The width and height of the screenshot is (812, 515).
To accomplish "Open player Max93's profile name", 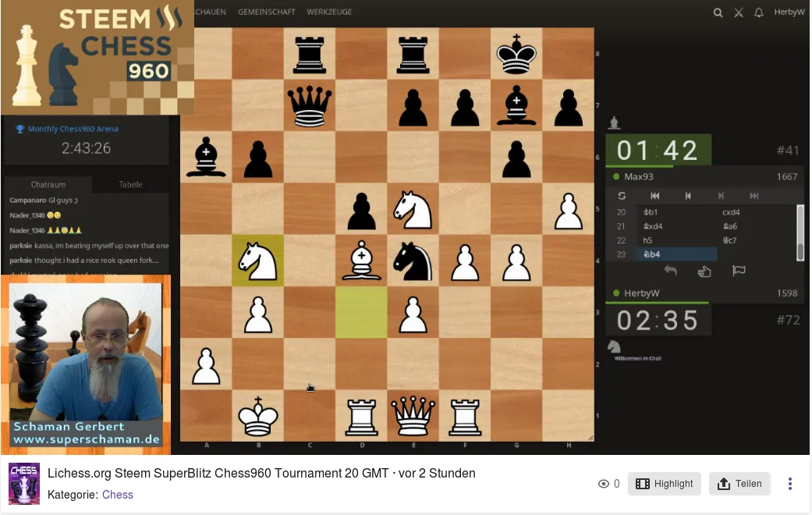I will tap(639, 176).
